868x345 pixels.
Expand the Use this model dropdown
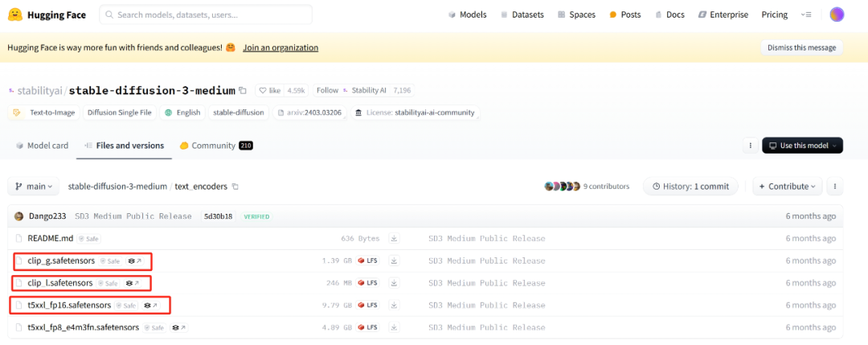tap(802, 146)
